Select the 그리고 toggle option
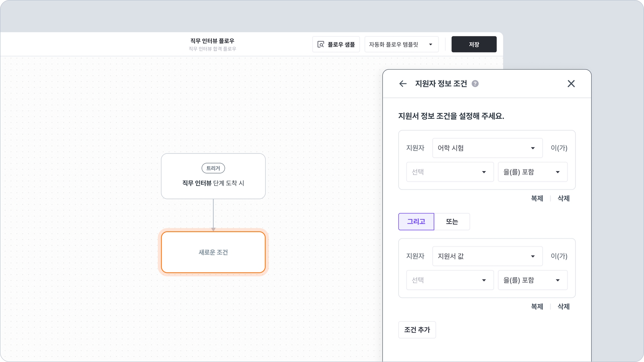 (416, 222)
